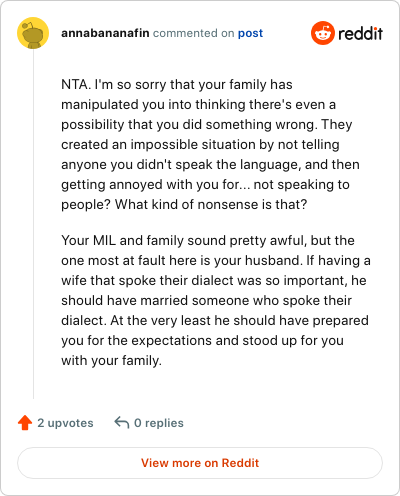Click the comment's first paragraph starting "NTA"
The height and width of the screenshot is (496, 400).
pyautogui.click(x=210, y=144)
